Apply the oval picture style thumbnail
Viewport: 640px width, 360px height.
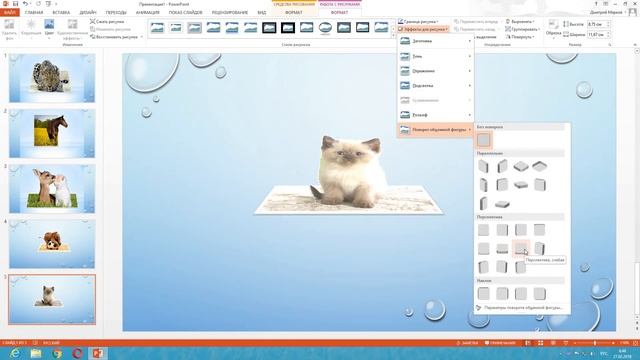click(x=325, y=28)
